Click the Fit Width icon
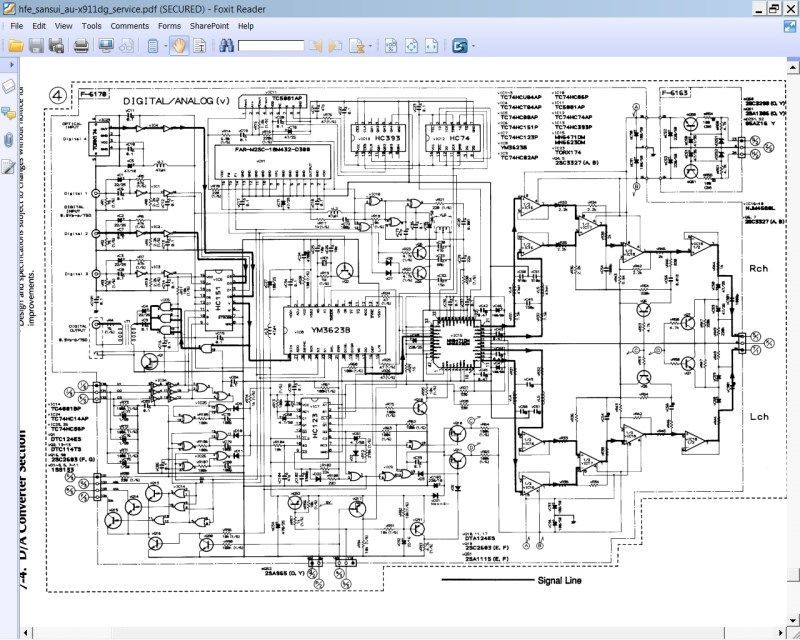The height and width of the screenshot is (640, 800). point(432,46)
